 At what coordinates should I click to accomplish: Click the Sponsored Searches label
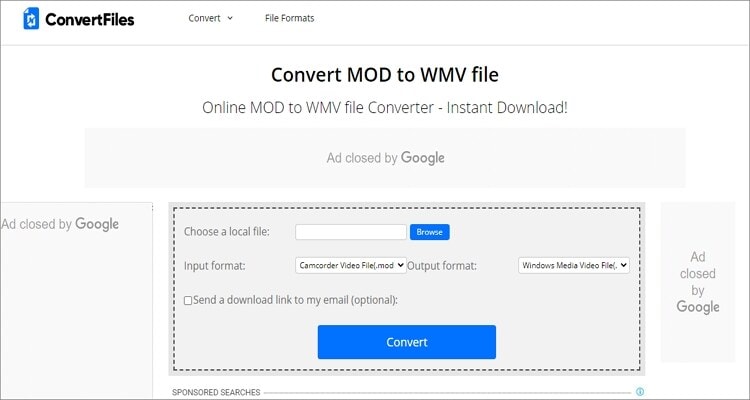(x=216, y=392)
